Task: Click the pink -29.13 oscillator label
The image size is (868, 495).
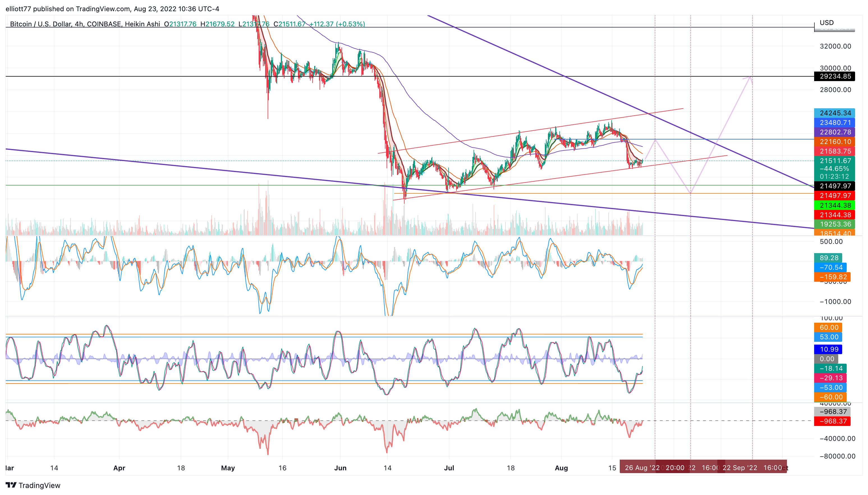Action: [x=831, y=378]
